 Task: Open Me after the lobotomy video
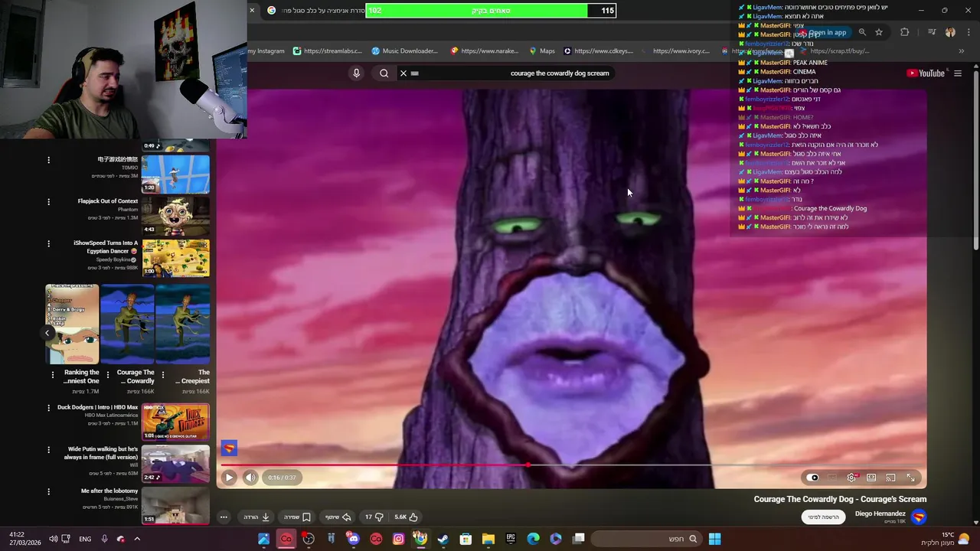tap(175, 505)
